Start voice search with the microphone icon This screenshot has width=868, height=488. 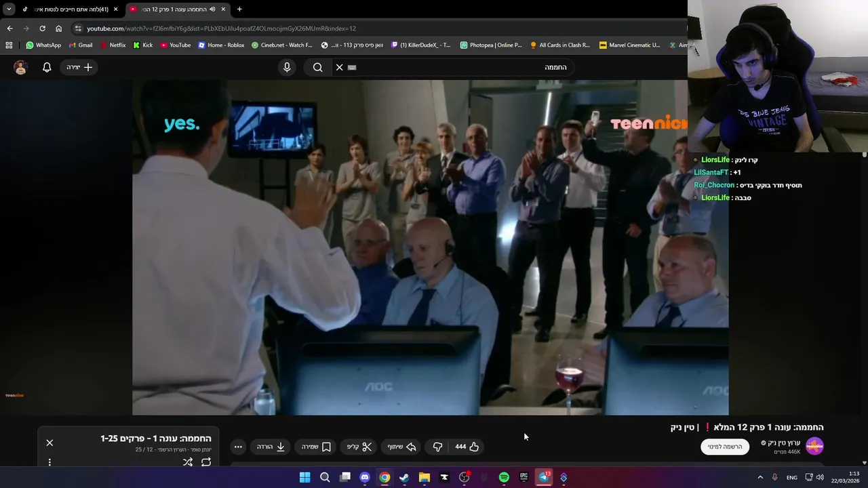tap(287, 67)
